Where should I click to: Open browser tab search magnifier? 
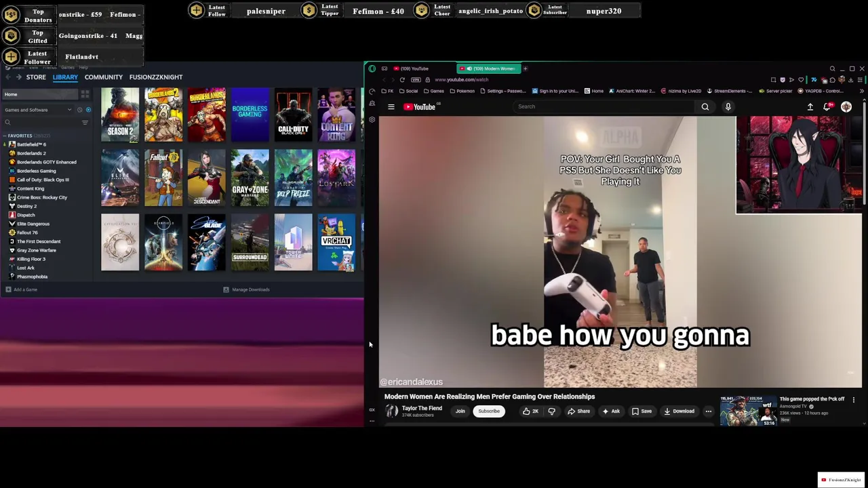pyautogui.click(x=832, y=68)
